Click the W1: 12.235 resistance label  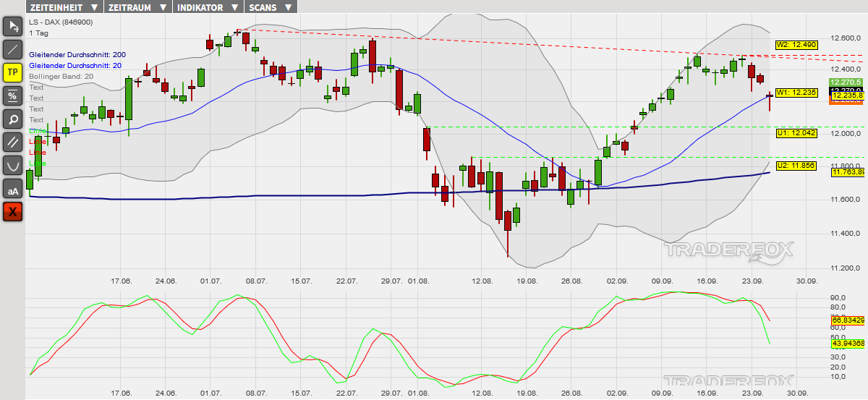tap(796, 92)
